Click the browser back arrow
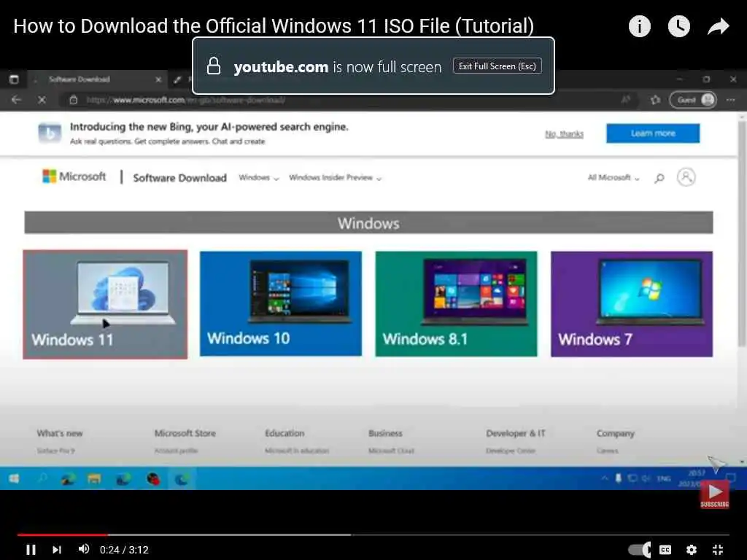The height and width of the screenshot is (560, 747). click(16, 100)
